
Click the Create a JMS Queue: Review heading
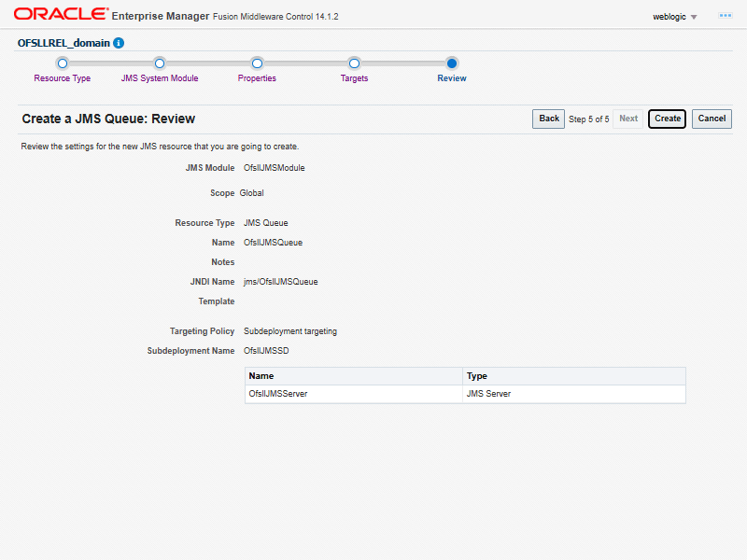tap(108, 119)
